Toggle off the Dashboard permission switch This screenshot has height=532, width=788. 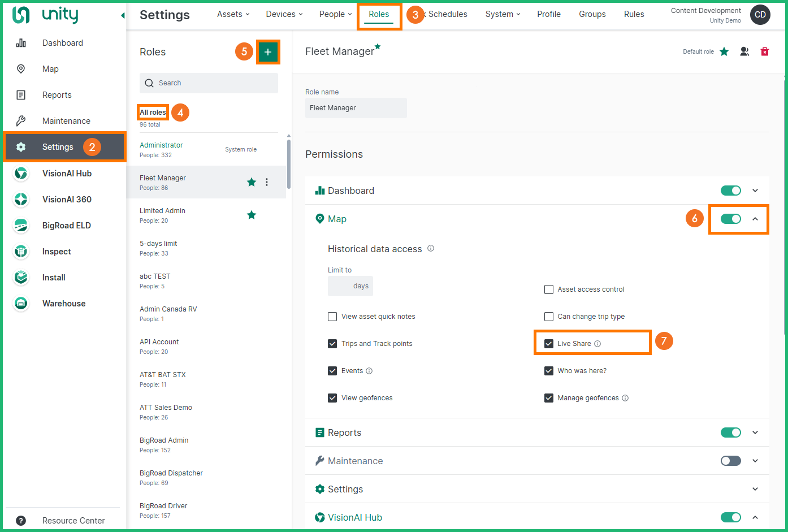pyautogui.click(x=730, y=191)
